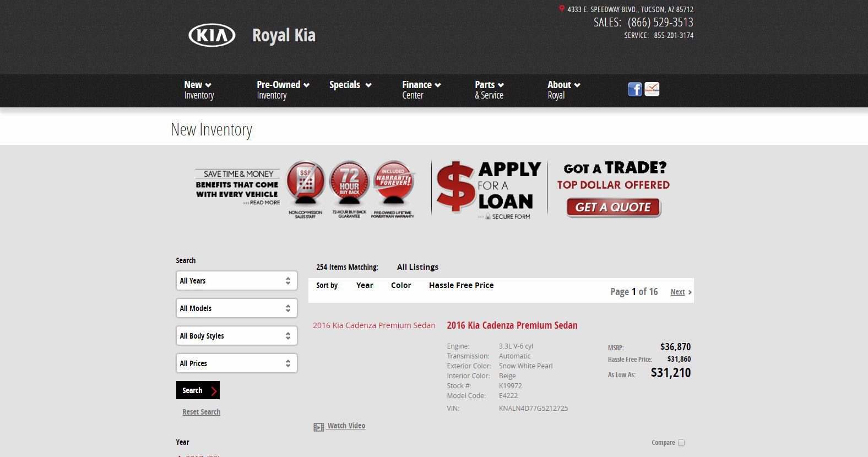Click the service phone number 855-201-3174
Viewport: 868px width, 457px height.
[x=674, y=35]
